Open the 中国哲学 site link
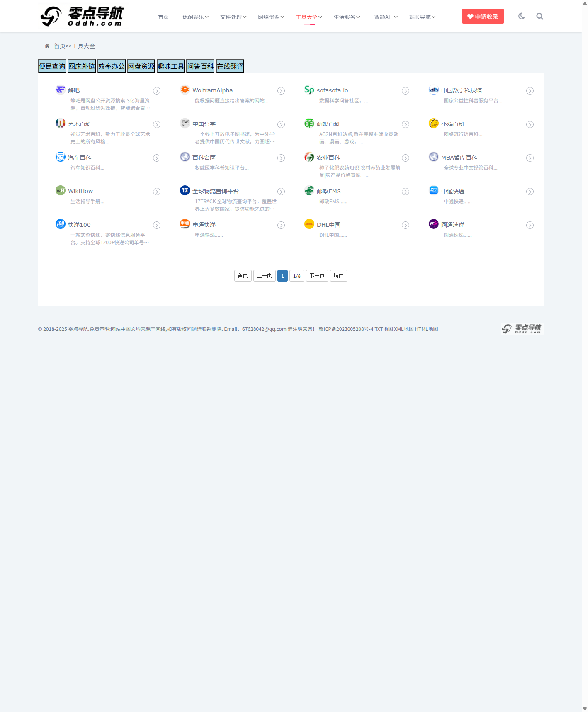This screenshot has height=712, width=588. (x=204, y=124)
